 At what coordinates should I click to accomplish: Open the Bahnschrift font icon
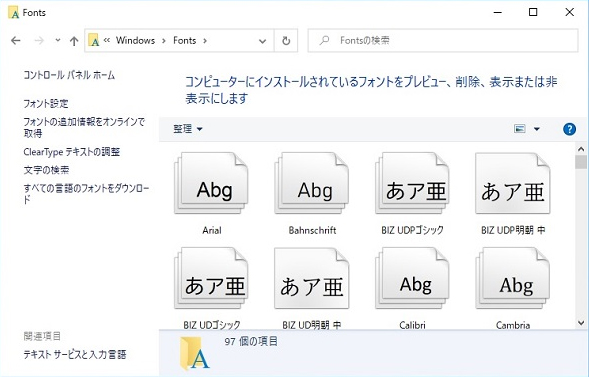(x=312, y=183)
